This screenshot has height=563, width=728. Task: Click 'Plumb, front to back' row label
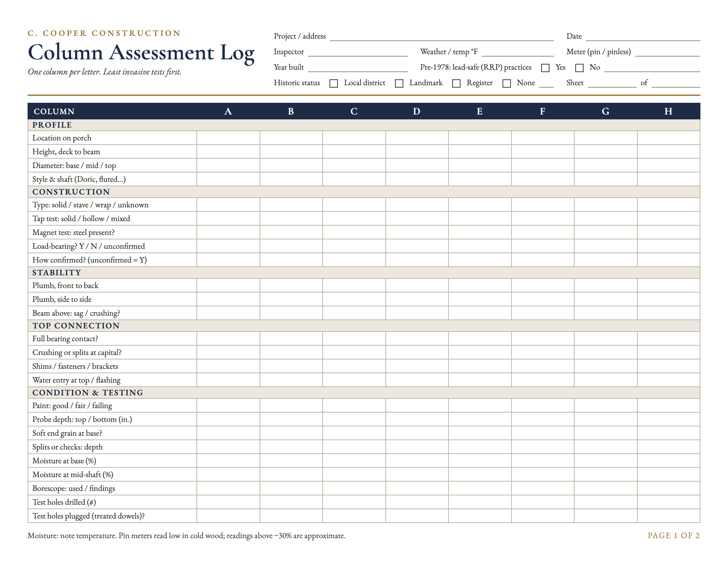65,286
